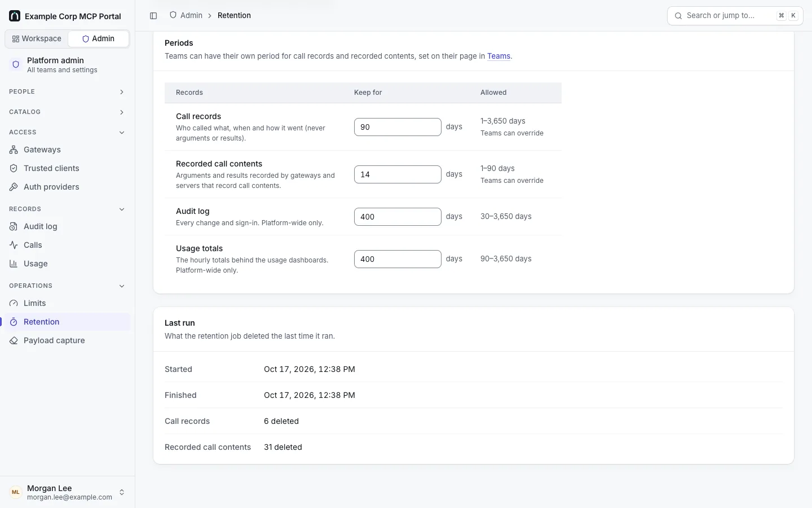
Task: Click the Gateways network icon
Action: 14,150
